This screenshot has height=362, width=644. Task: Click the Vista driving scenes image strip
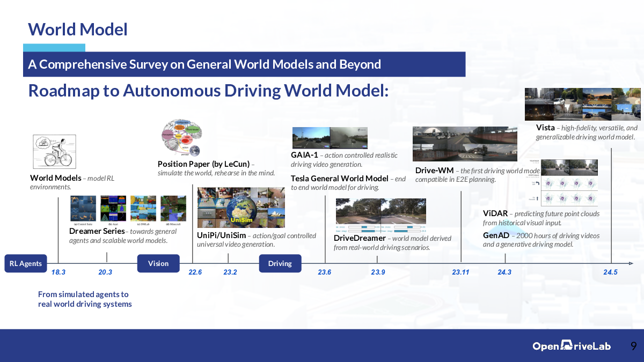pos(582,104)
